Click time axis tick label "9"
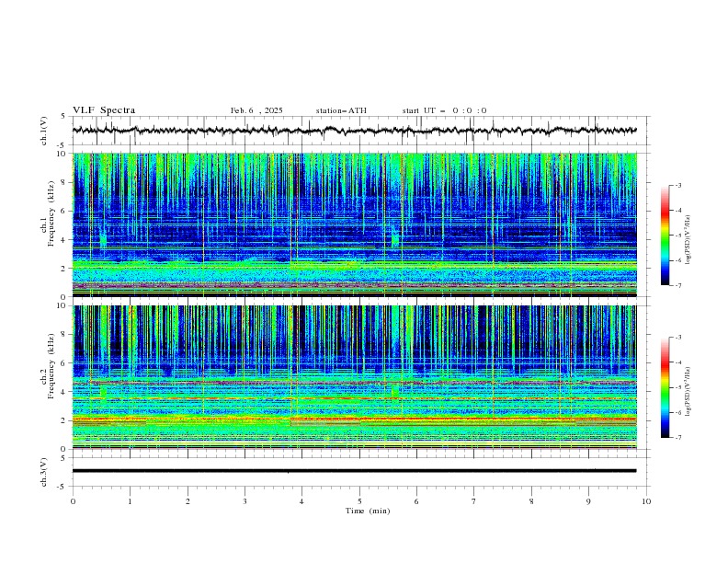The image size is (728, 563). tap(588, 501)
